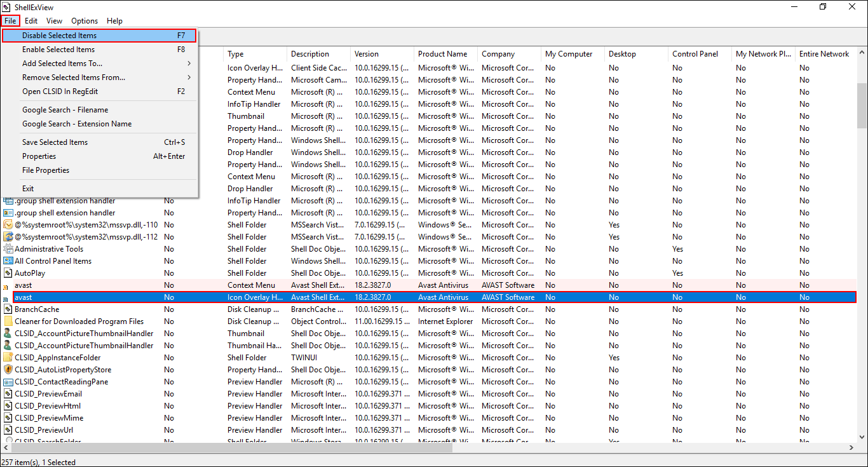
Task: Click the ShellExView app icon in title bar
Action: (6, 7)
